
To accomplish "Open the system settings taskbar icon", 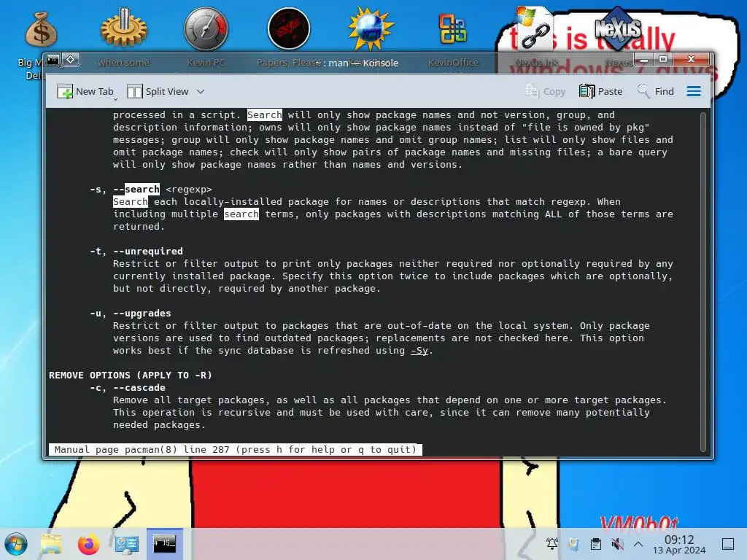I will pos(127,544).
